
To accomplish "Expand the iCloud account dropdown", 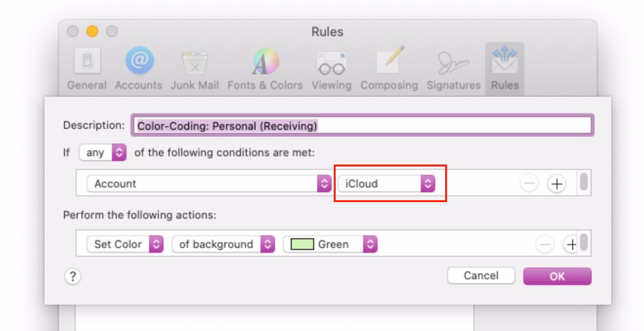I will tap(386, 184).
